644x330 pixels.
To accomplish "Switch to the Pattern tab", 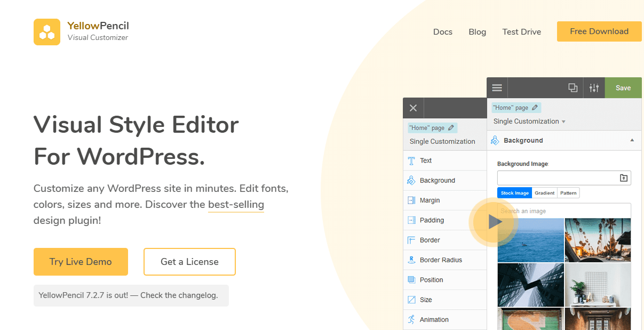I will click(x=568, y=193).
